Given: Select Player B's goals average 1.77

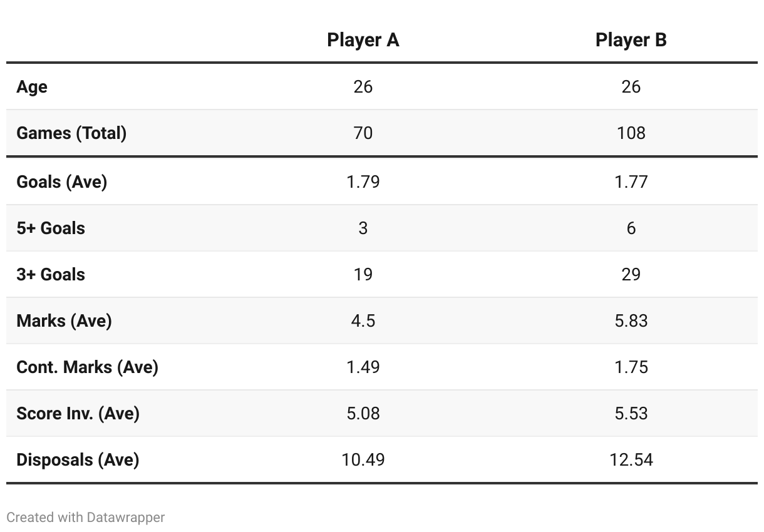Looking at the screenshot, I should pos(631,182).
